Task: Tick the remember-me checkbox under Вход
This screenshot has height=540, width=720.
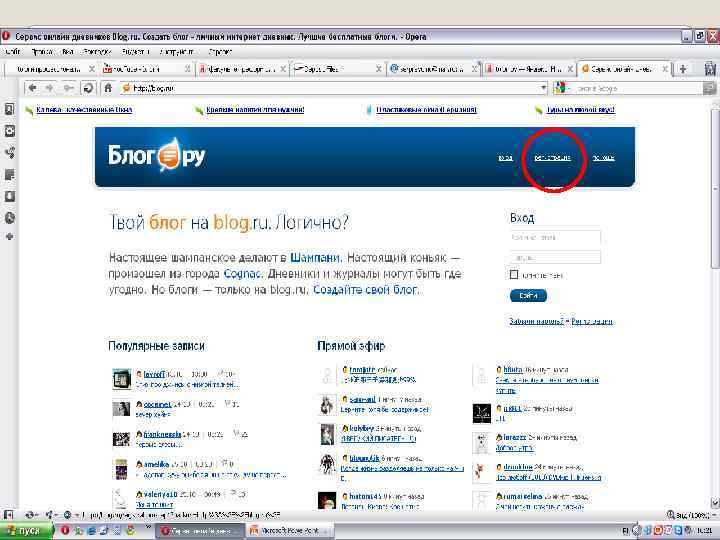Action: tap(514, 275)
